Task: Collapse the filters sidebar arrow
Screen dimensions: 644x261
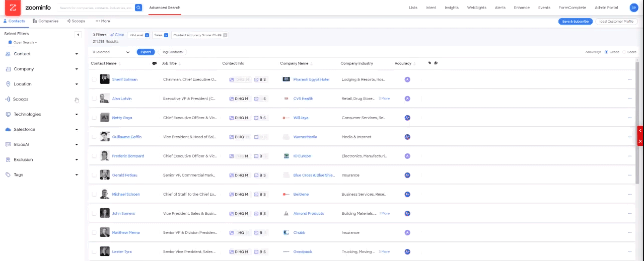Action: (78, 35)
